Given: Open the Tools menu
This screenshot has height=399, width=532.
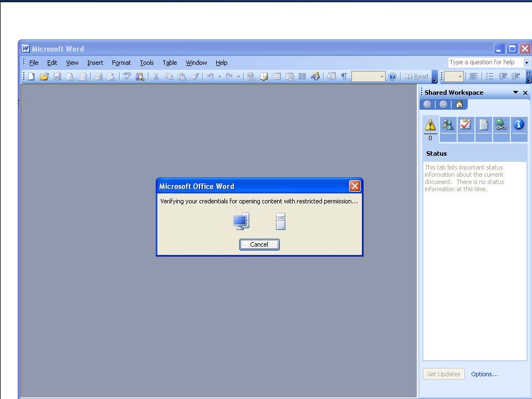Looking at the screenshot, I should tap(146, 63).
